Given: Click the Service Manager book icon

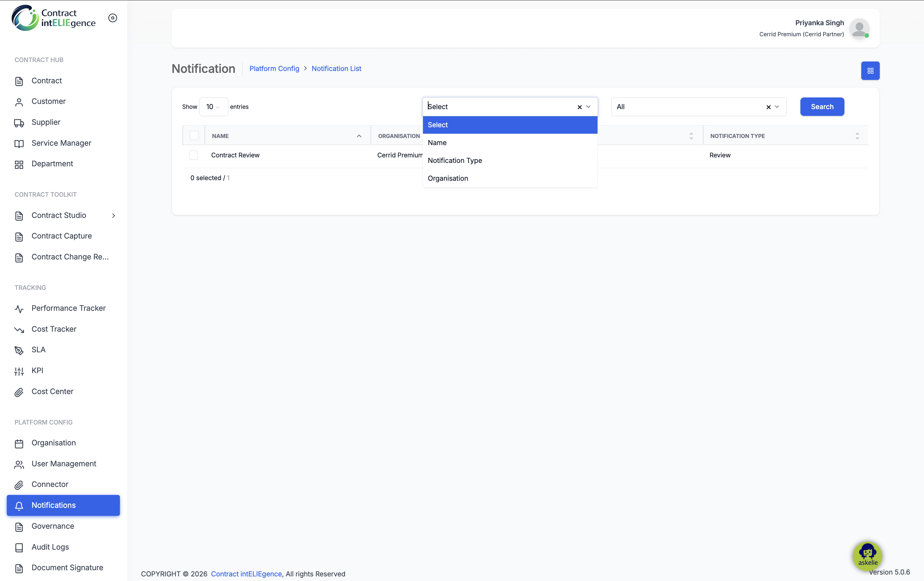Looking at the screenshot, I should tap(19, 144).
